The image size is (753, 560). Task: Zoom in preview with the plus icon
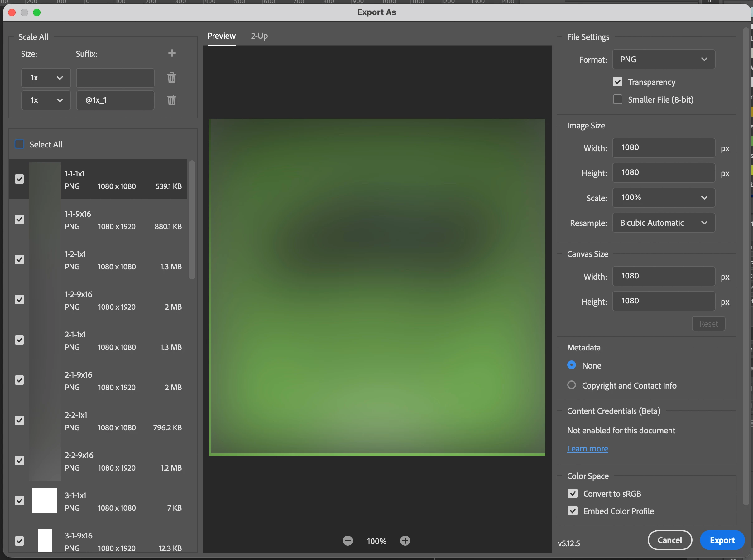[405, 541]
